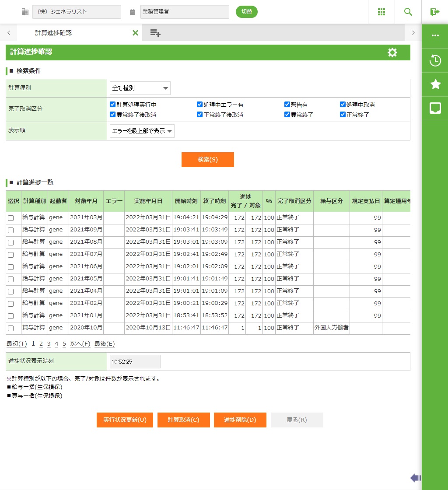Click the search magnifier icon in header
This screenshot has width=448, height=490.
[x=408, y=12]
